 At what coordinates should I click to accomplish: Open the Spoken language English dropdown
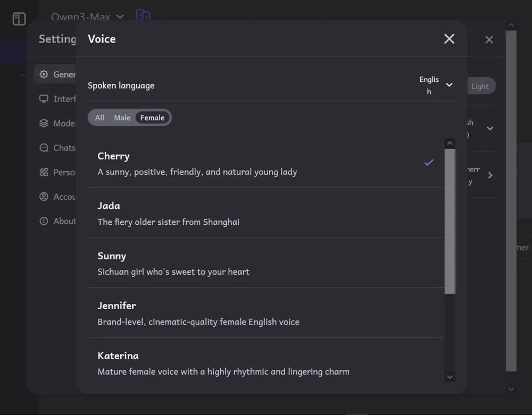click(x=436, y=86)
